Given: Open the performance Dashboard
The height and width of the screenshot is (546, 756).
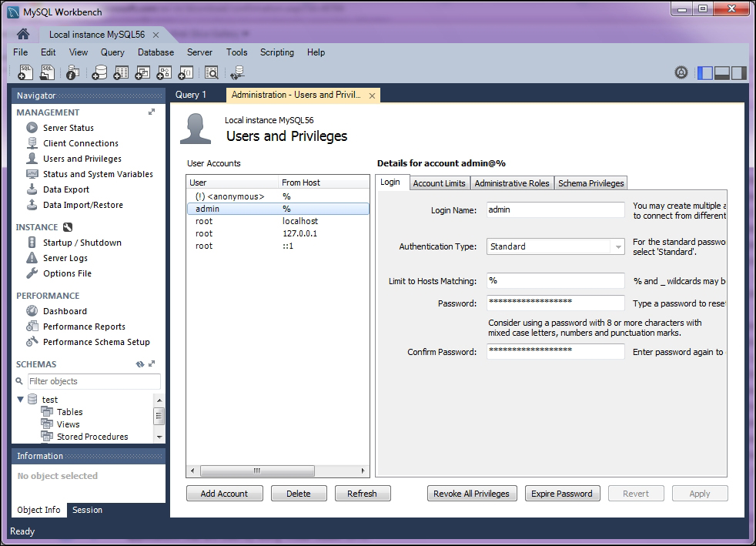Looking at the screenshot, I should pyautogui.click(x=65, y=311).
